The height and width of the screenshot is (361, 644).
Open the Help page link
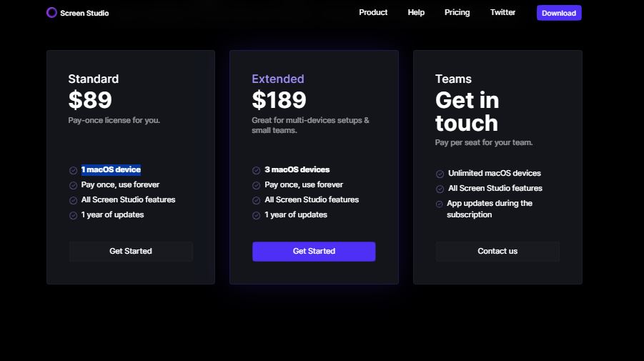(x=416, y=13)
